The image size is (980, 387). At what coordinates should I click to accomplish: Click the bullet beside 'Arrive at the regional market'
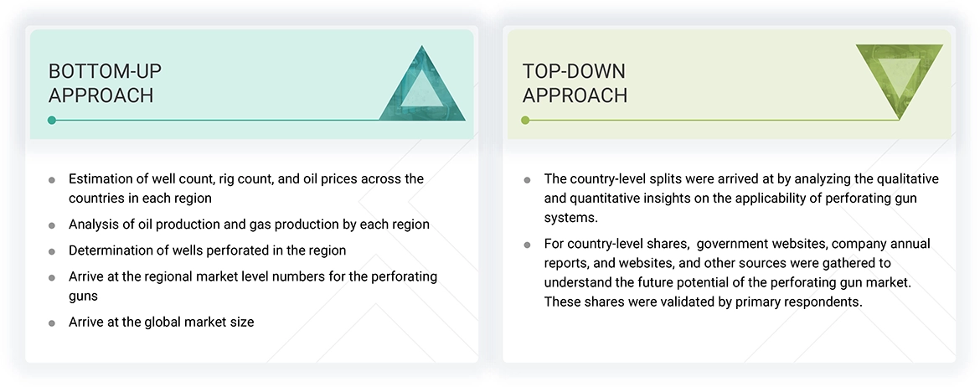[x=52, y=277]
